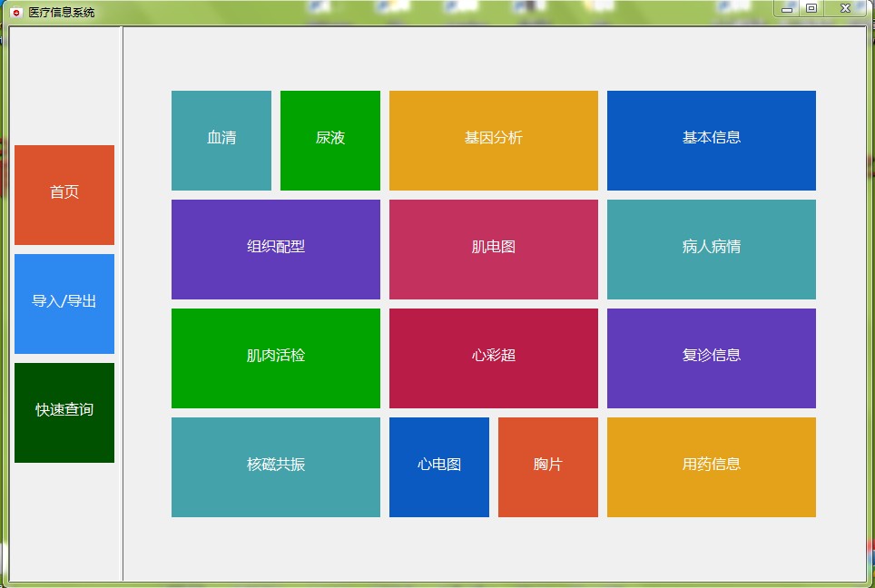Screen dimensions: 875x588
Task: Select the 病人病情 tile
Action: [711, 250]
